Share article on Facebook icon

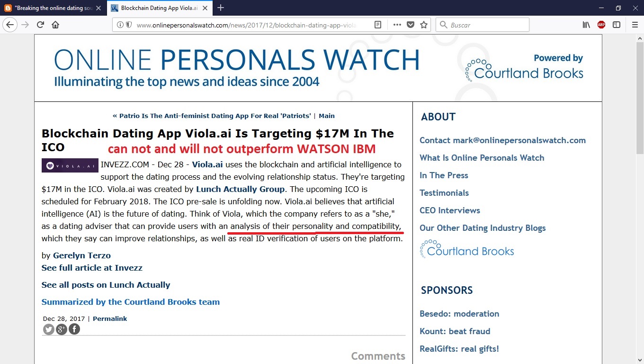click(74, 329)
